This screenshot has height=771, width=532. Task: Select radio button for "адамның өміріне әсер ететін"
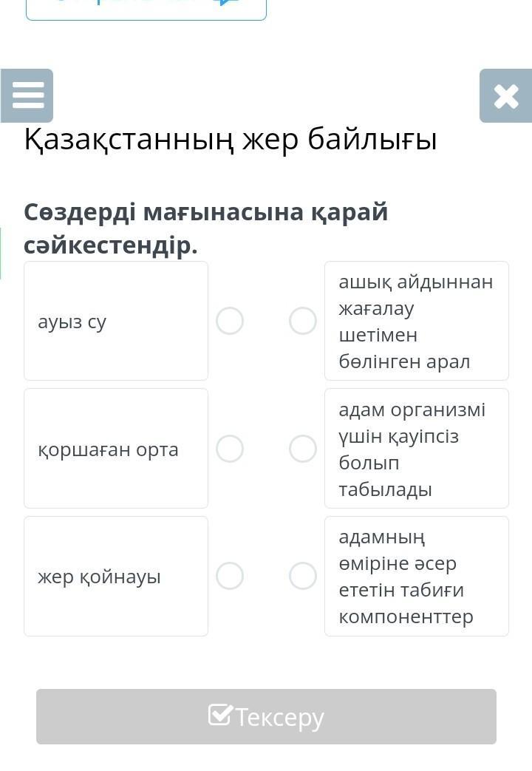click(303, 576)
